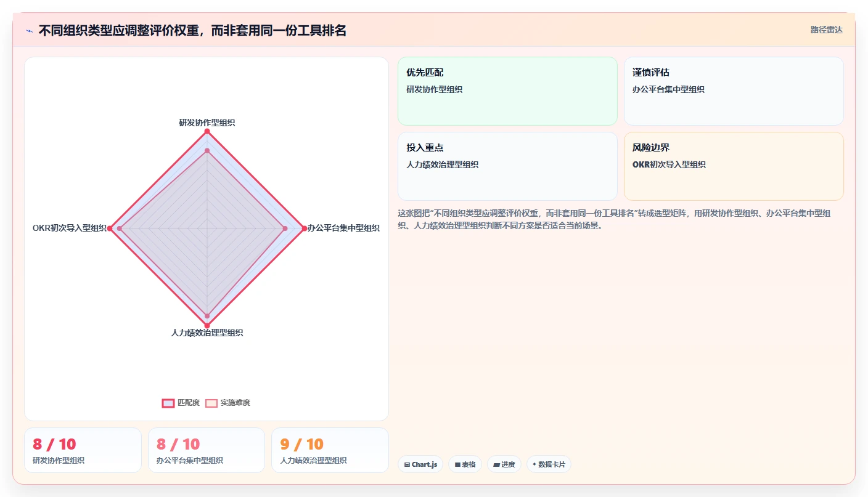Image resolution: width=868 pixels, height=497 pixels.
Task: Click the 匹配度 legend color box
Action: click(168, 403)
